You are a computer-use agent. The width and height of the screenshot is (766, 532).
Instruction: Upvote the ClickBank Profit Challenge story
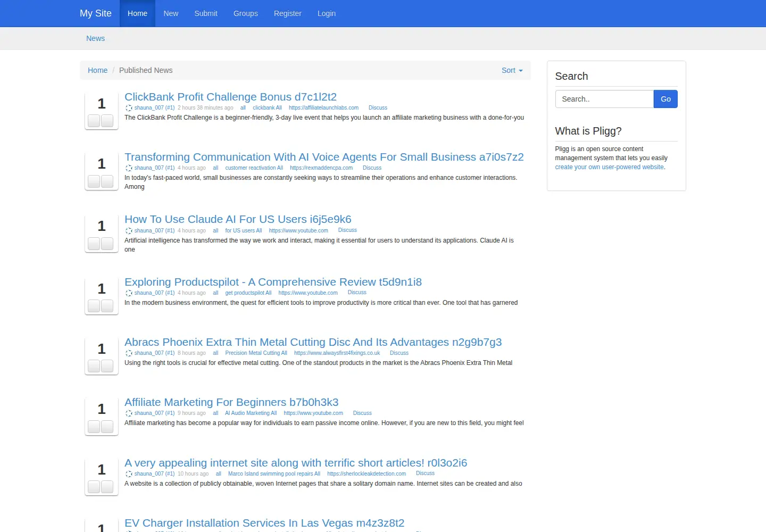click(x=94, y=121)
